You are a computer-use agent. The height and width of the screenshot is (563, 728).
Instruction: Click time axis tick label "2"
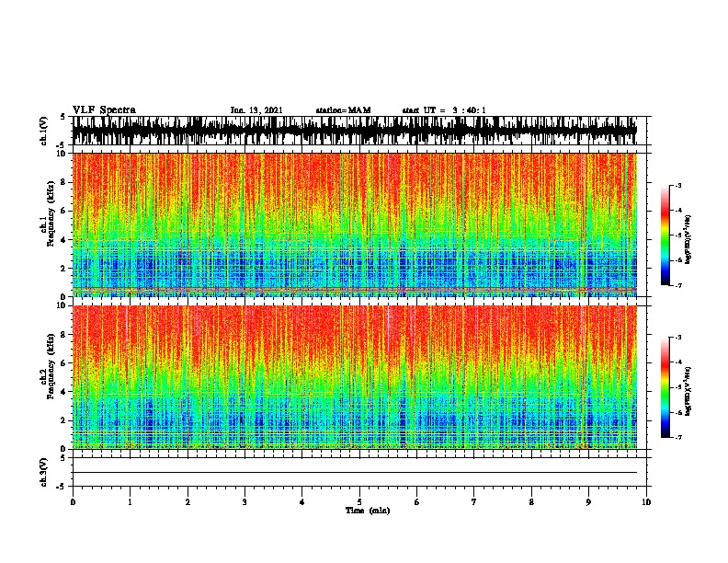(x=188, y=502)
